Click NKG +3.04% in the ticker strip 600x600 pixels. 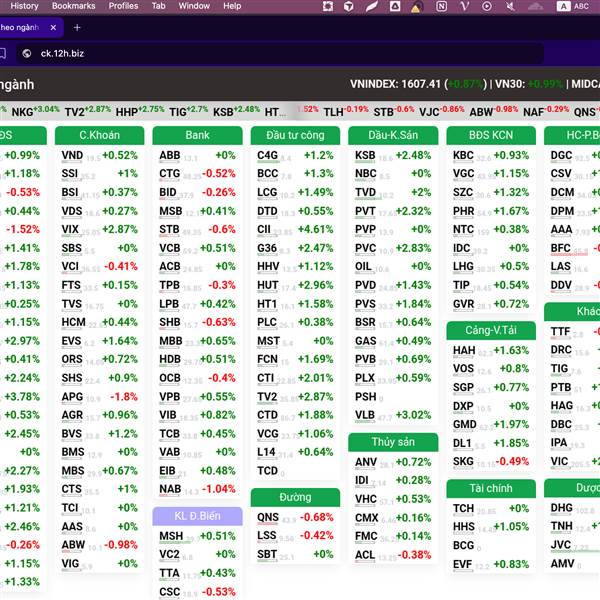[35, 111]
